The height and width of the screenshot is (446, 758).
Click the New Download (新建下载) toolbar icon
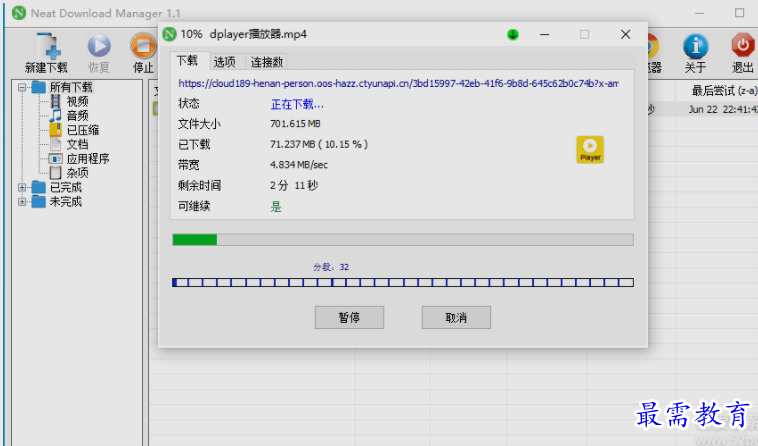point(46,46)
